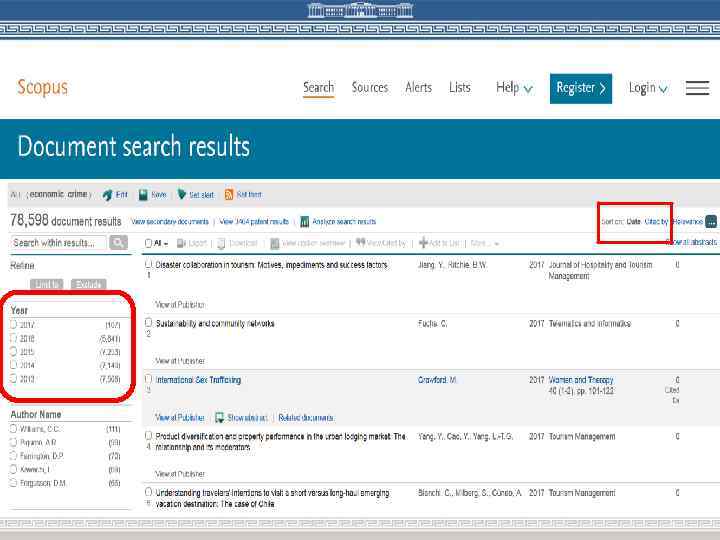Click the orange RSS Set feed icon
Image resolution: width=720 pixels, height=540 pixels.
click(229, 195)
